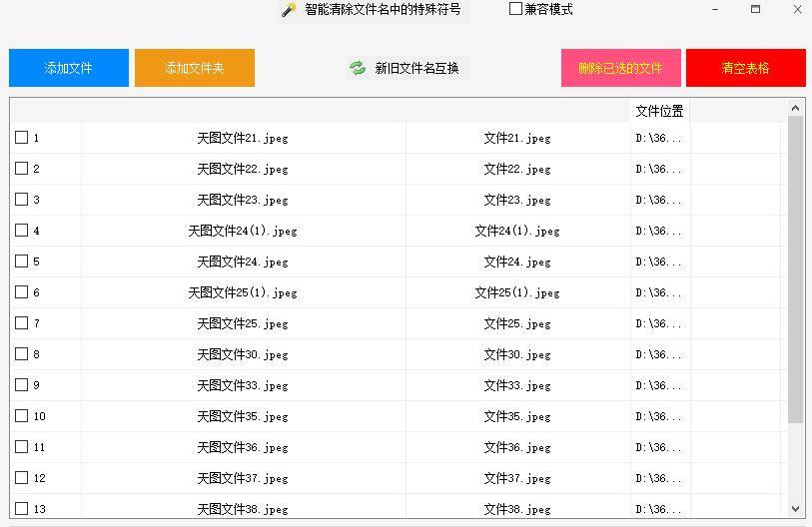812x527 pixels.
Task: Click the 智能清除文件名中的特殊符号 label
Action: (x=383, y=9)
